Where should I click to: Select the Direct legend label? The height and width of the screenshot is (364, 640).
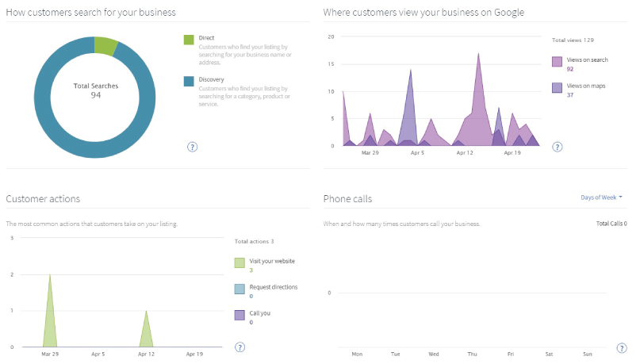click(x=206, y=37)
